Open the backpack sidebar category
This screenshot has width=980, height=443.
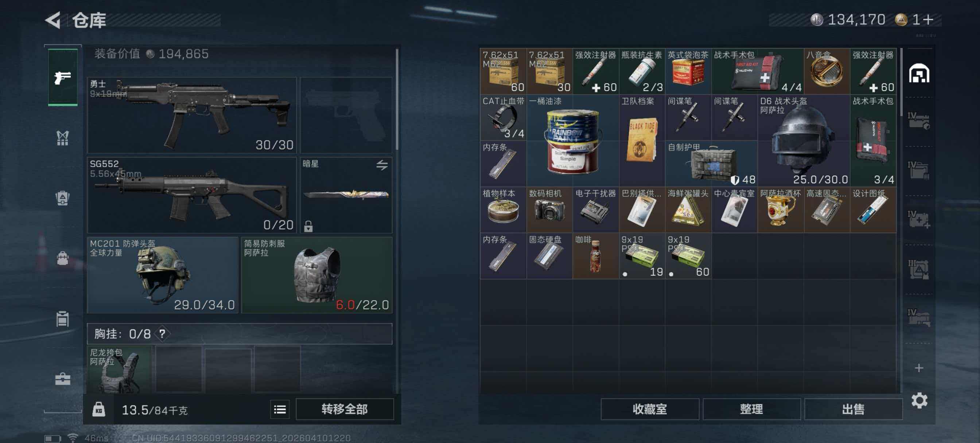click(x=63, y=198)
